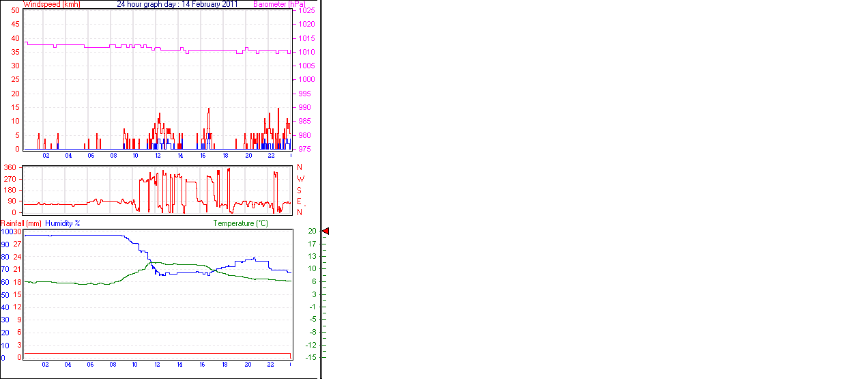Click the -15 value on temperature scale

[311, 357]
